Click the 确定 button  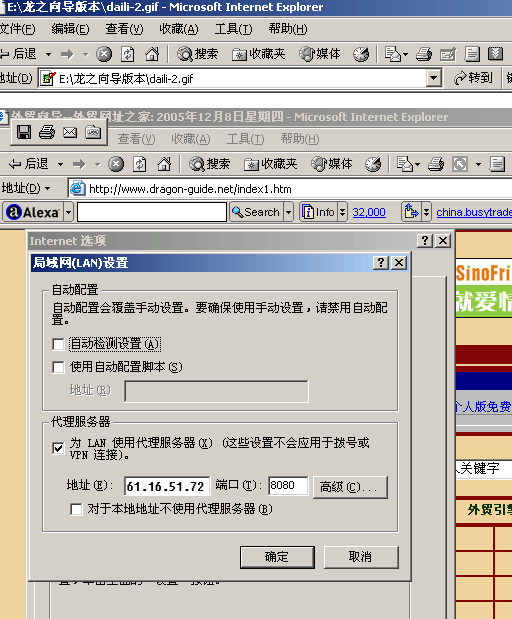[x=277, y=557]
